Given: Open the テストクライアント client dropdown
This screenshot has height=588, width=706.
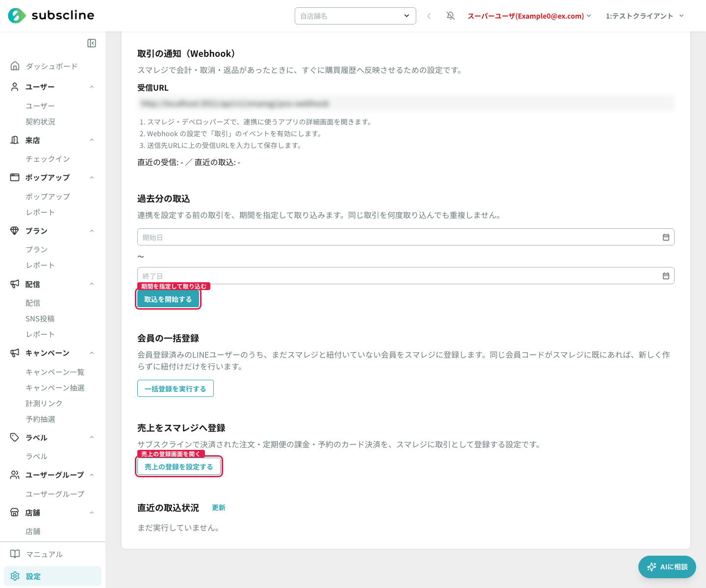Looking at the screenshot, I should pyautogui.click(x=645, y=16).
